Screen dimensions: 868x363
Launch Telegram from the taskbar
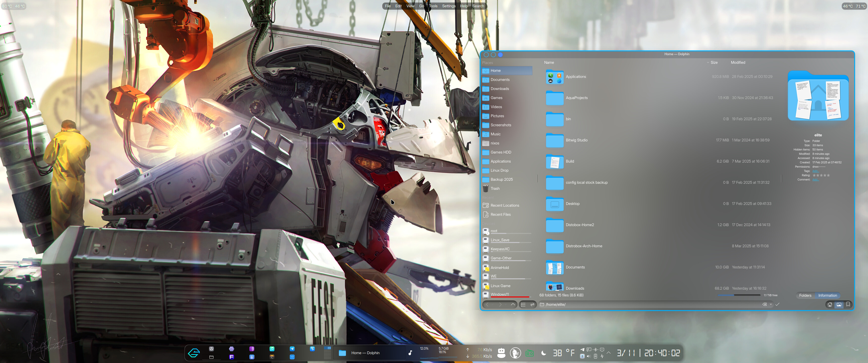292,349
